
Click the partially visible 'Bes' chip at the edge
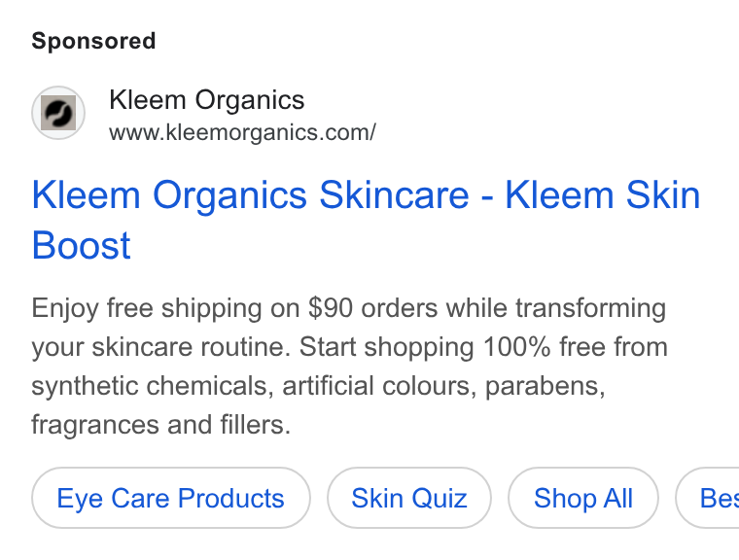(x=708, y=498)
